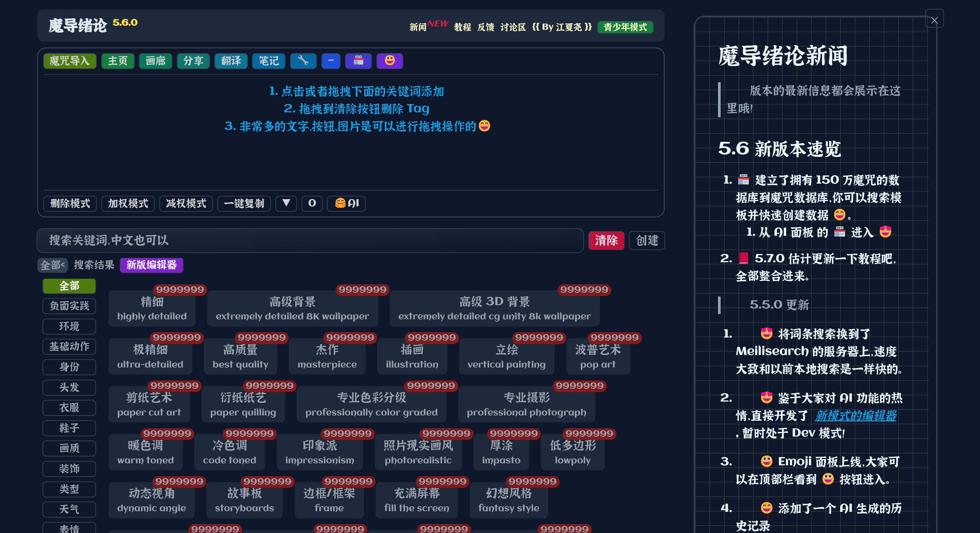This screenshot has height=533, width=980.
Task: Open 翻译 translate
Action: pyautogui.click(x=231, y=61)
